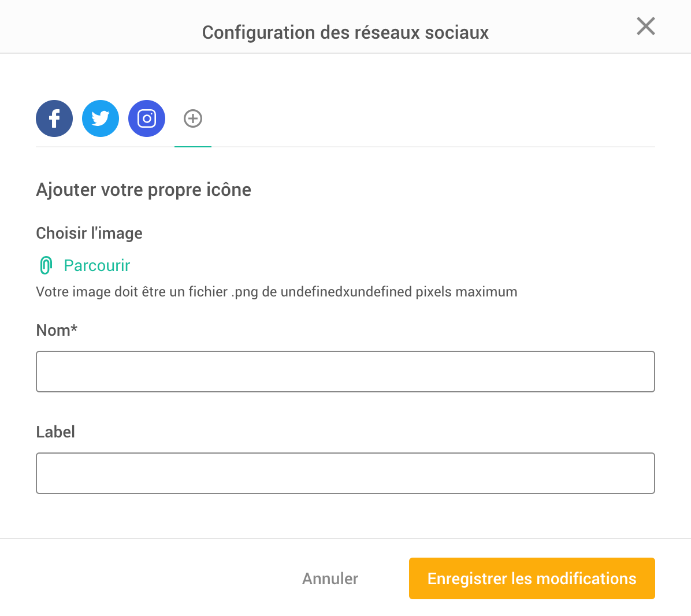
Task: Click the Label field caption
Action: (55, 432)
